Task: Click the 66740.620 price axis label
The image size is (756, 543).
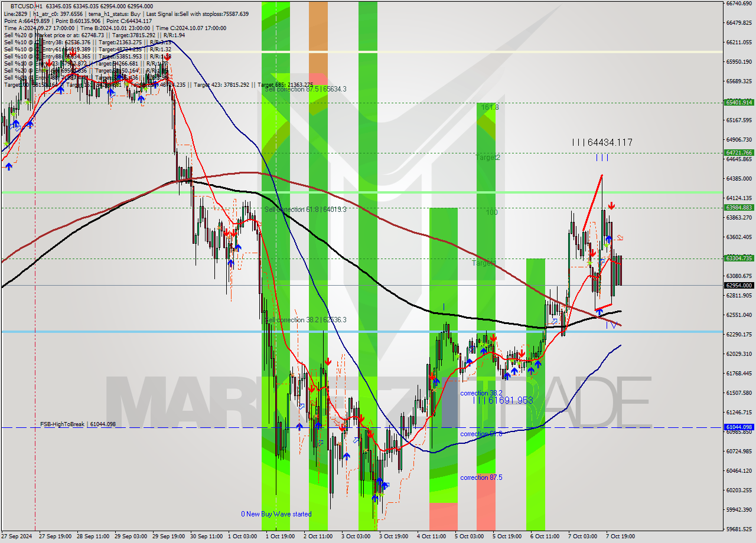Action: pyautogui.click(x=739, y=3)
